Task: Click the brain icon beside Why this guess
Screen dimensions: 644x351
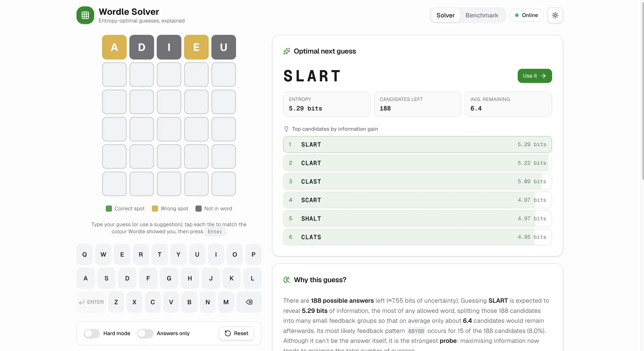Action: click(287, 280)
